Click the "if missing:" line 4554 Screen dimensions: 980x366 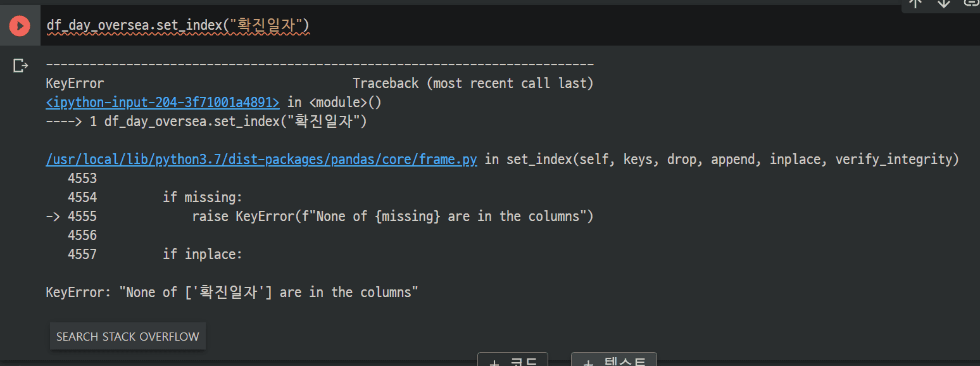pos(203,197)
